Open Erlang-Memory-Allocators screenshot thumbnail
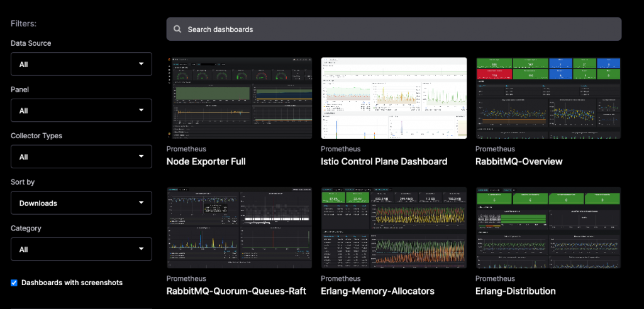 [x=394, y=228]
